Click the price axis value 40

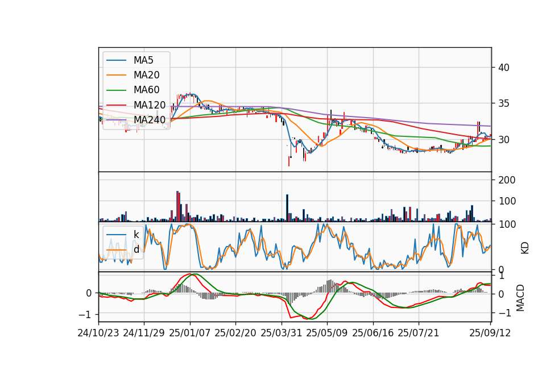point(503,68)
